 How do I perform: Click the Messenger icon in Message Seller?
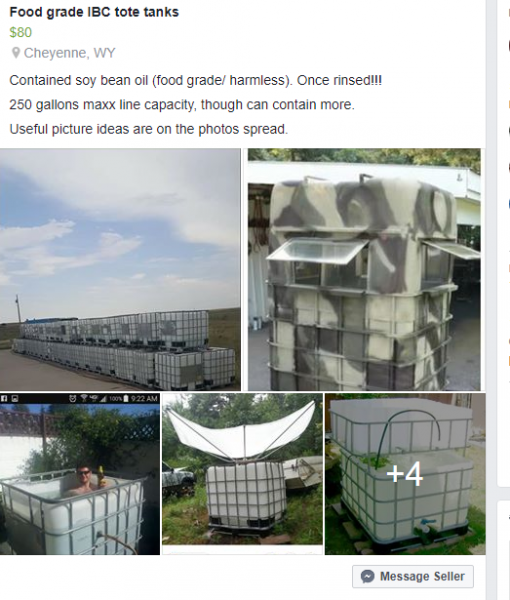pos(368,576)
